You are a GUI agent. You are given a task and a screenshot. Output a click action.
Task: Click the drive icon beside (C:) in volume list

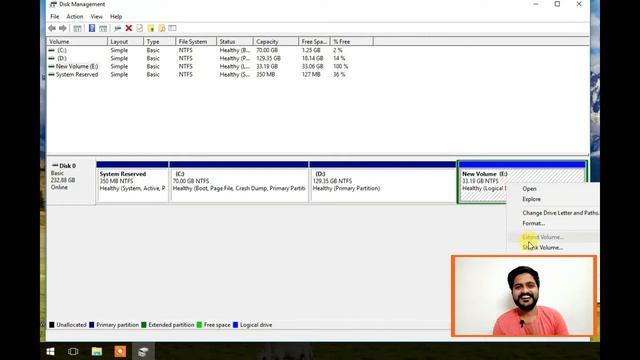click(51, 50)
